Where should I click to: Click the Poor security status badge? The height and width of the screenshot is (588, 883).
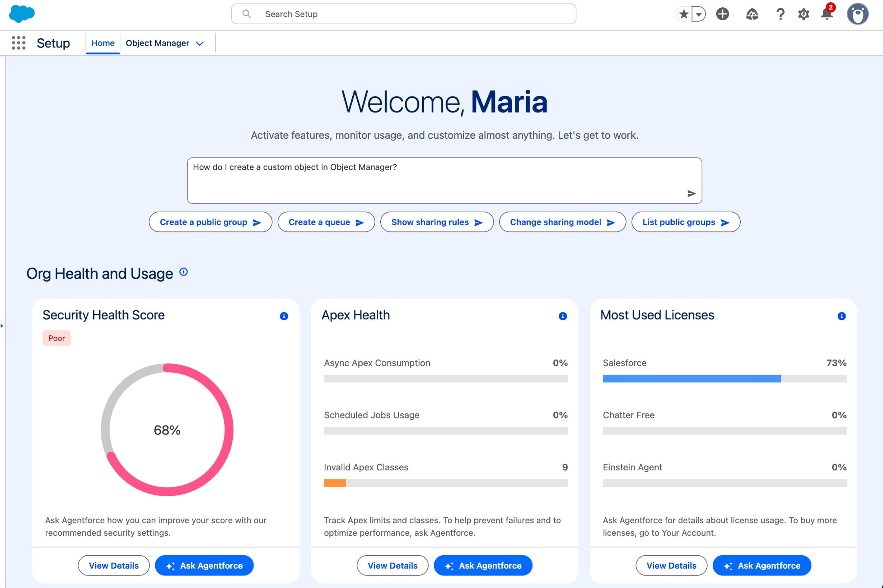coord(56,338)
